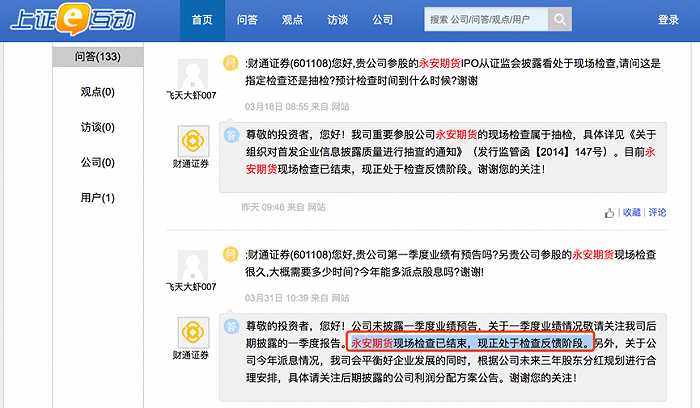The height and width of the screenshot is (408, 700).
Task: Click 飞天大虾007 avatar on the 03月31日 question
Action: click(193, 266)
